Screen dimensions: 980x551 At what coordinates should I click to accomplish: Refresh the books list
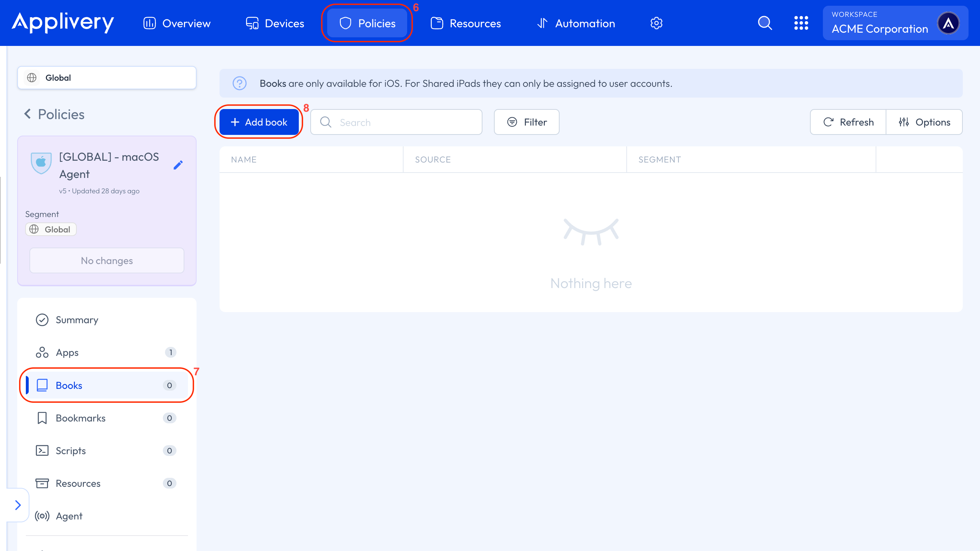click(848, 122)
